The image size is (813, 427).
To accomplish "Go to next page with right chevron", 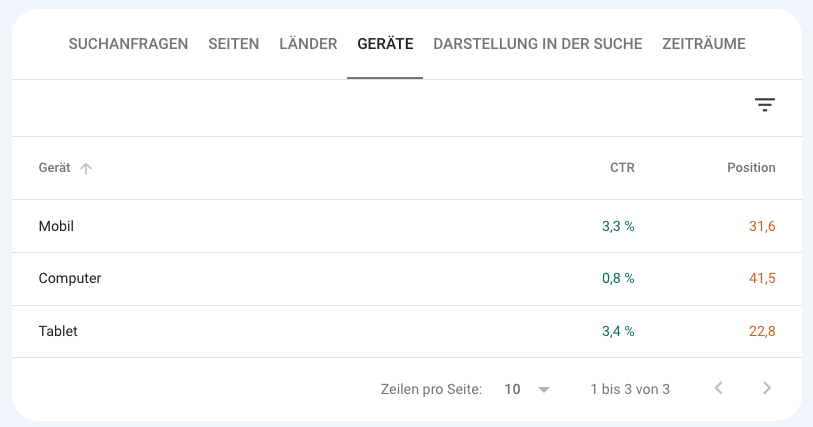I will (x=767, y=388).
